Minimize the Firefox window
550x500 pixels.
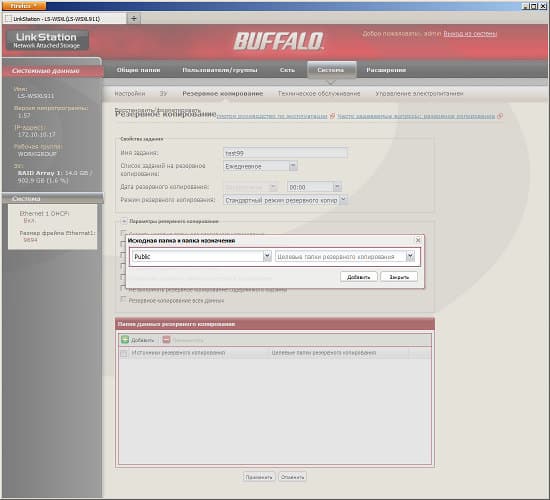click(x=526, y=6)
